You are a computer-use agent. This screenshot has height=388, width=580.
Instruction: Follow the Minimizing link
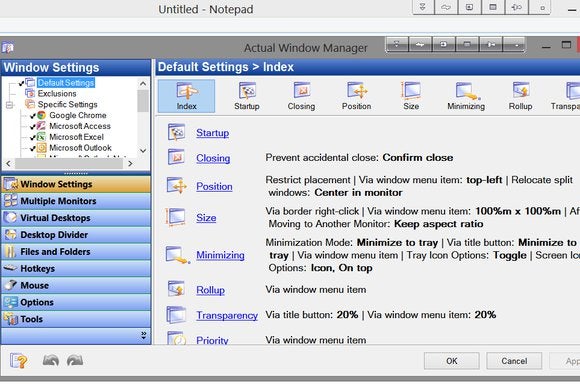point(220,255)
